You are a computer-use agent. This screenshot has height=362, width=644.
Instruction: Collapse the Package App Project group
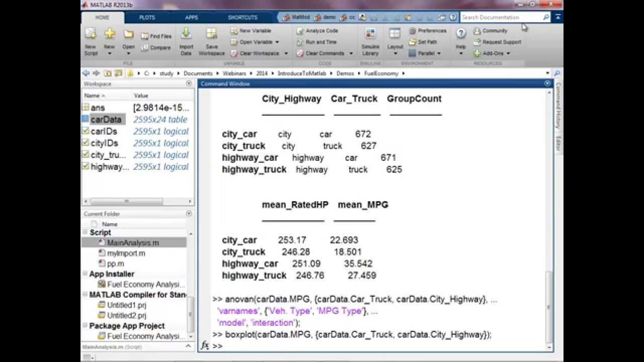(x=86, y=326)
